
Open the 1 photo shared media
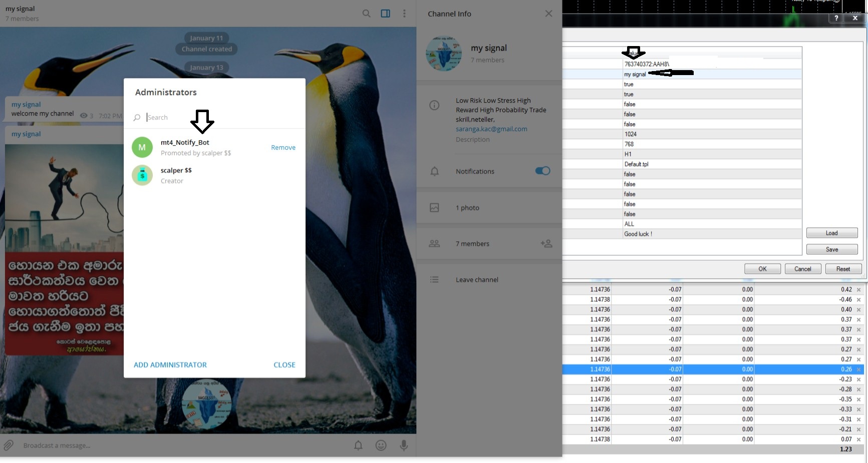(467, 208)
